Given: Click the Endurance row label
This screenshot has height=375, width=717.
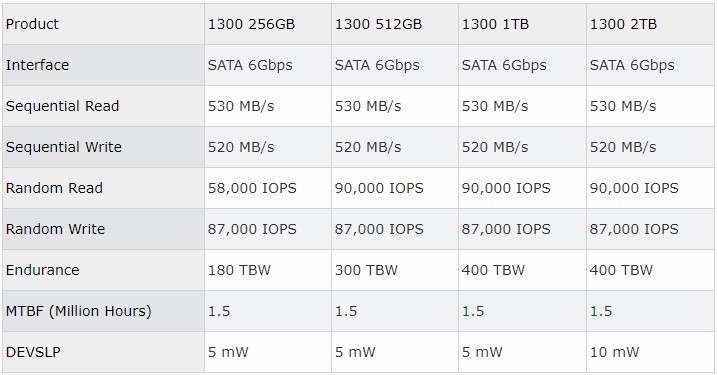Looking at the screenshot, I should (x=103, y=270).
